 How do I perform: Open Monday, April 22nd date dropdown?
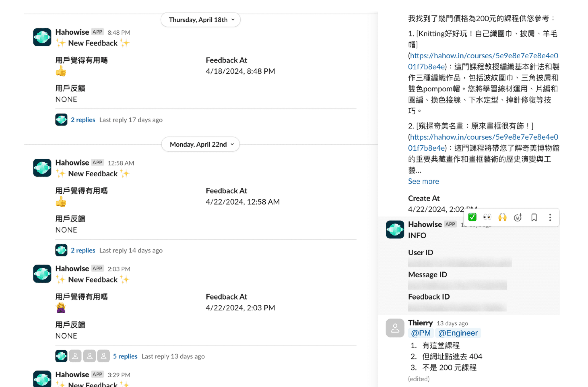coord(201,144)
